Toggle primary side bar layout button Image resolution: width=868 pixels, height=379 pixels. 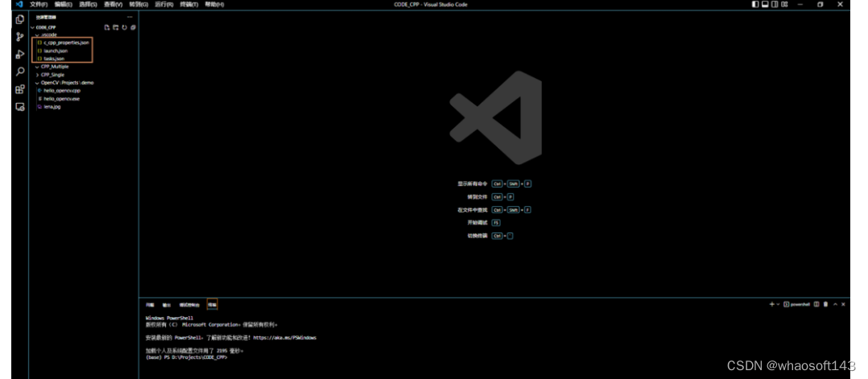tap(755, 4)
